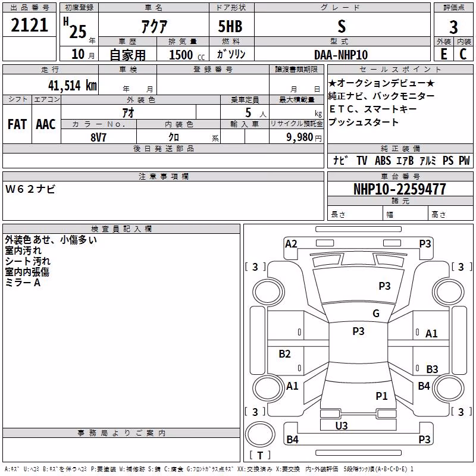
Task: Select the displacement value 1500 cc
Action: (187, 55)
